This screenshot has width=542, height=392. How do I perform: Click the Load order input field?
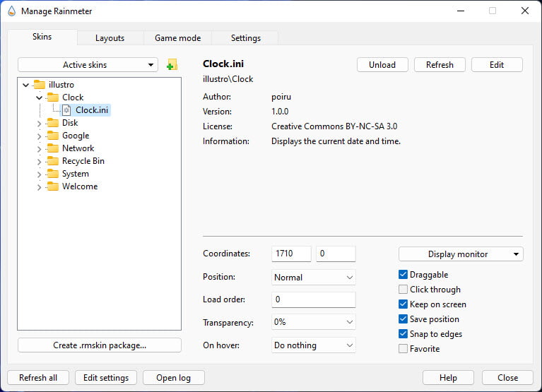click(313, 299)
